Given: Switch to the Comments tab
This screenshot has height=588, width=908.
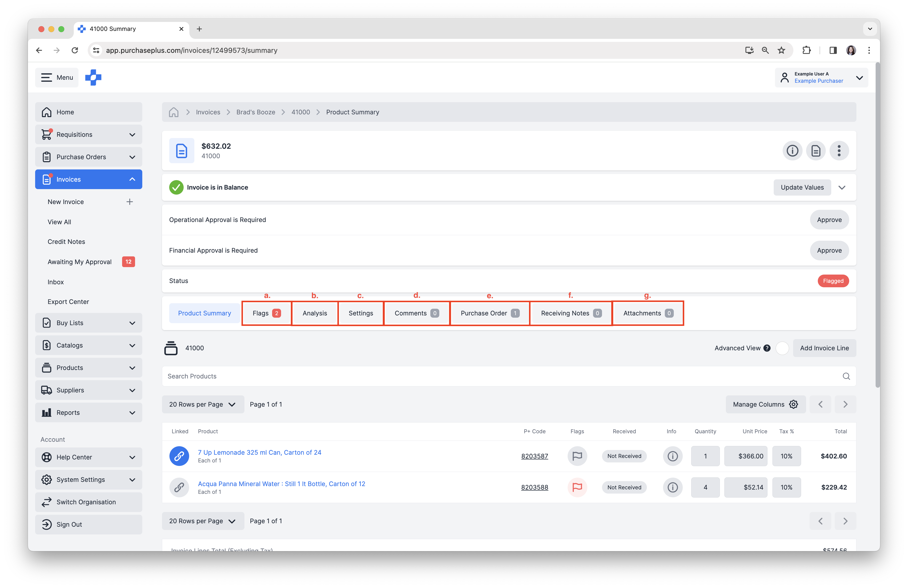Looking at the screenshot, I should click(x=417, y=313).
